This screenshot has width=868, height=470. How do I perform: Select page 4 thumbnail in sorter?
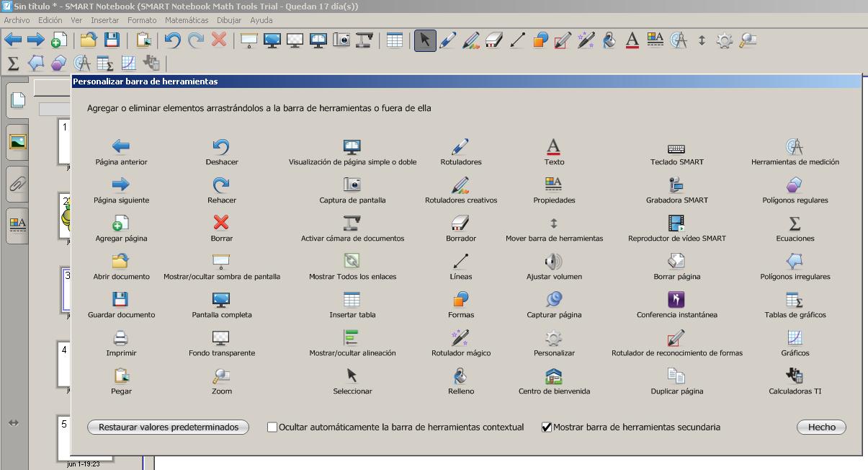[x=65, y=364]
